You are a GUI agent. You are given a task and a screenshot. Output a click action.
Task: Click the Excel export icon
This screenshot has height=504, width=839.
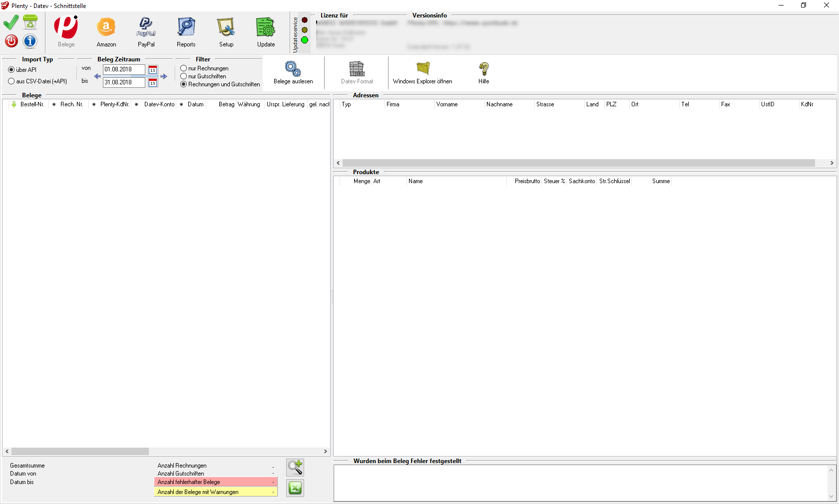click(x=295, y=488)
